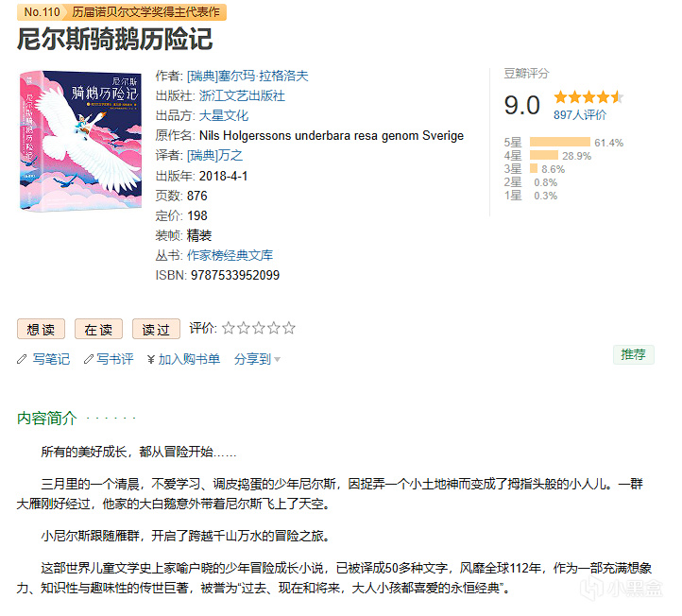The image size is (682, 616).
Task: Open publisher link 浙江文艺出版社
Action: coord(242,95)
